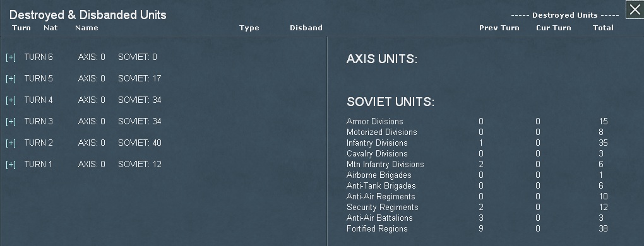Screen dimensions: 644x246
Task: Click the Cur Turn column header
Action: click(x=554, y=28)
